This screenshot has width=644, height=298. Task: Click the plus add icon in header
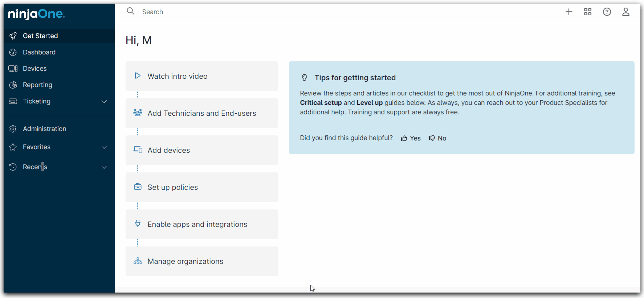(568, 12)
